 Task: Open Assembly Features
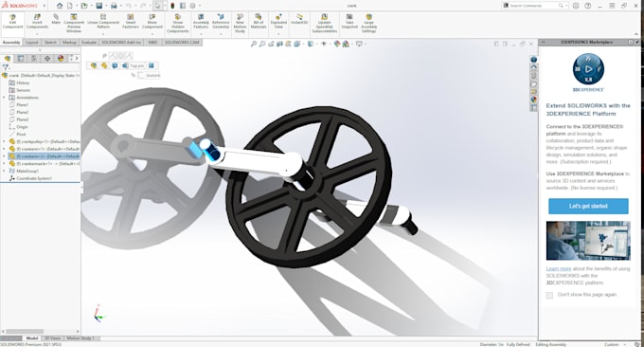201,22
